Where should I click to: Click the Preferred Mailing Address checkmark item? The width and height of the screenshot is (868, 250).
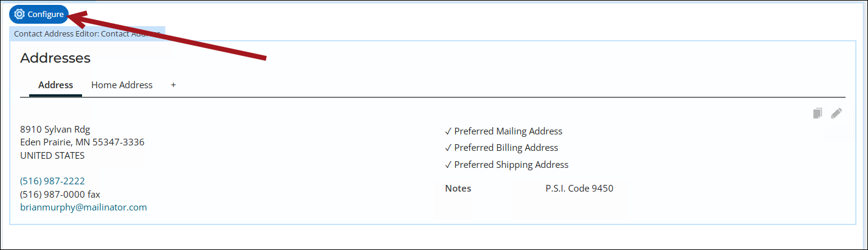(504, 131)
